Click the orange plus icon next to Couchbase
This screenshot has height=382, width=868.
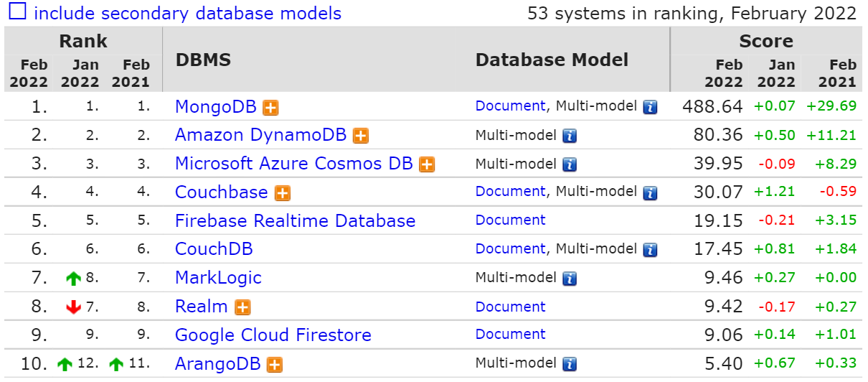click(x=283, y=193)
